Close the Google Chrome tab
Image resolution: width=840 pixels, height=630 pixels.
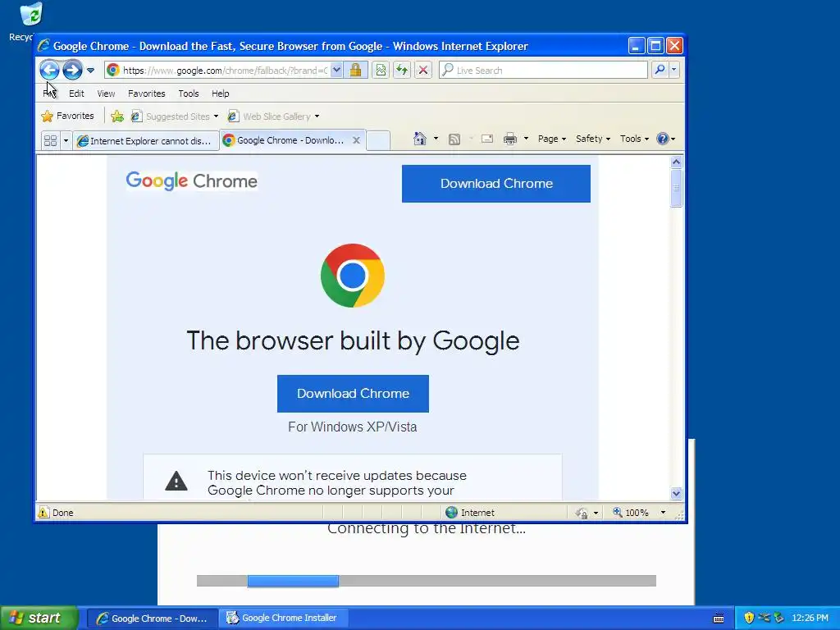coord(356,140)
